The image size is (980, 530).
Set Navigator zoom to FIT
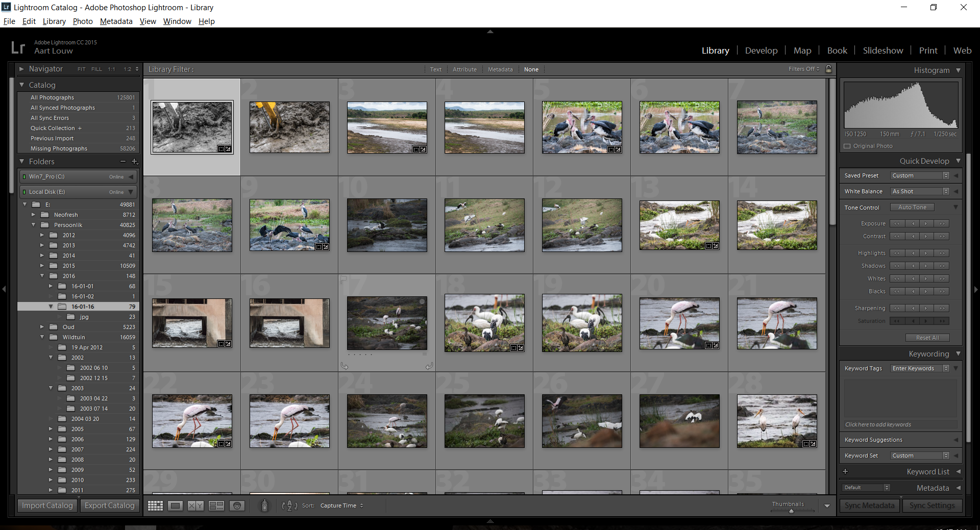[x=82, y=69]
